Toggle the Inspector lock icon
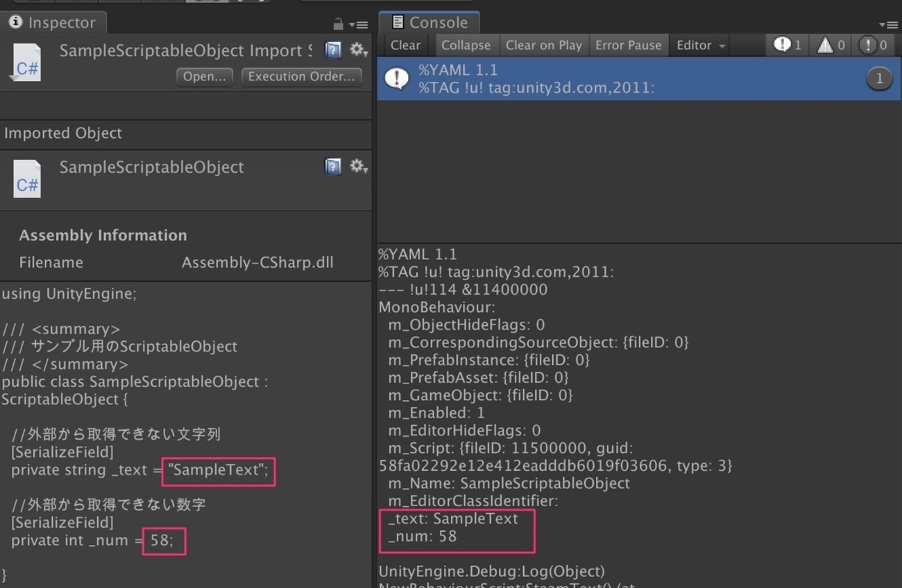 tap(338, 24)
